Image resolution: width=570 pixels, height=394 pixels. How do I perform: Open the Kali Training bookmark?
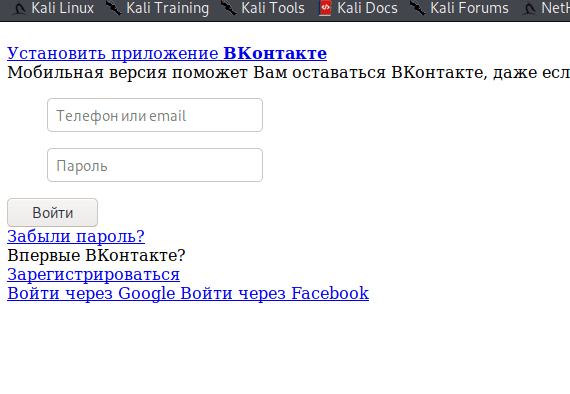click(x=158, y=8)
